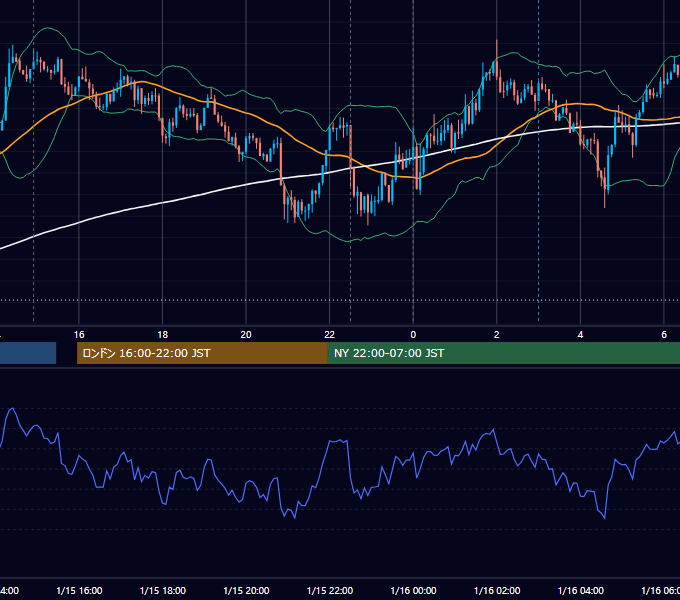This screenshot has width=680, height=600.
Task: Click the 2 hour label on chart axis
Action: [497, 335]
